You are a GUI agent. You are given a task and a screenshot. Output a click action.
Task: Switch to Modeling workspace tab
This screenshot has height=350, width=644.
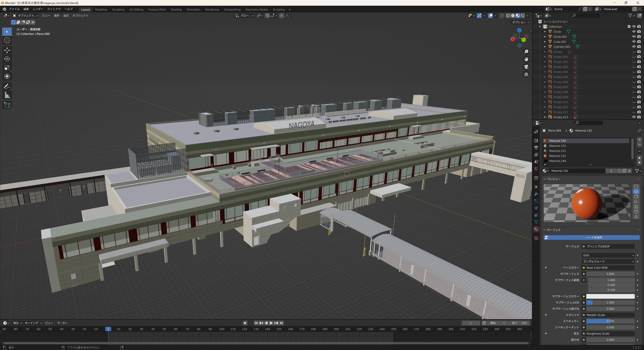pyautogui.click(x=101, y=10)
